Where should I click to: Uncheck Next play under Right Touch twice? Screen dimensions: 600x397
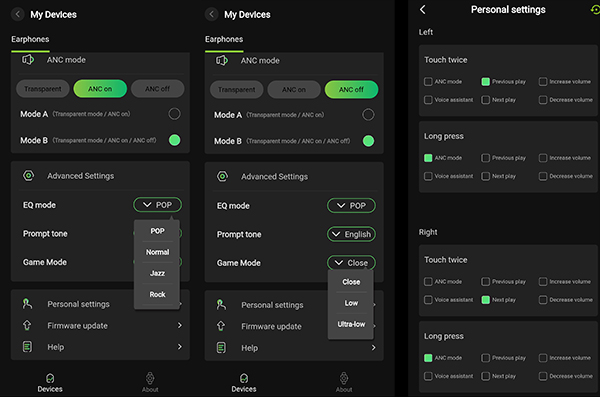(x=486, y=300)
